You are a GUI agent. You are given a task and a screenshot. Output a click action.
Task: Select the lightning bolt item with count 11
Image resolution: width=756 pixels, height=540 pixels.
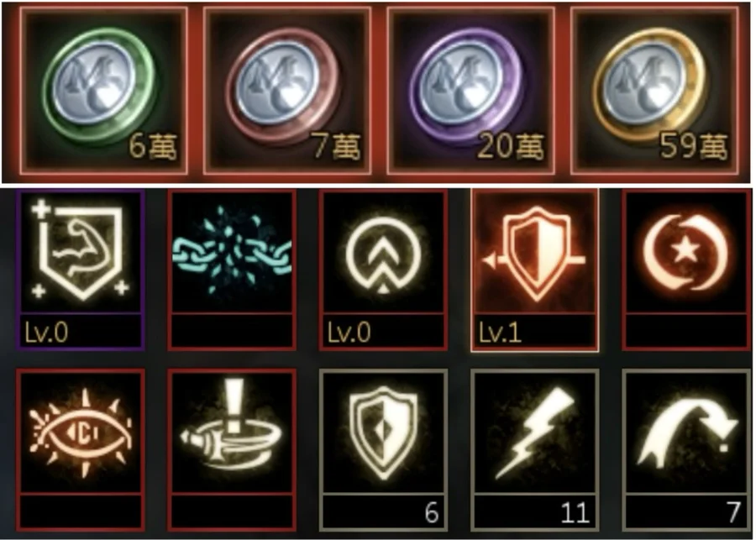[535, 449]
